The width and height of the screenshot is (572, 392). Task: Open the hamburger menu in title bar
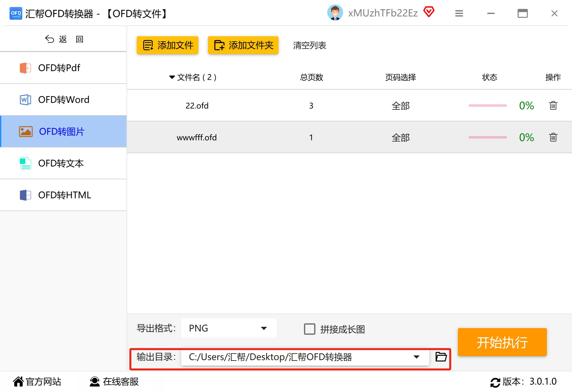pyautogui.click(x=459, y=13)
